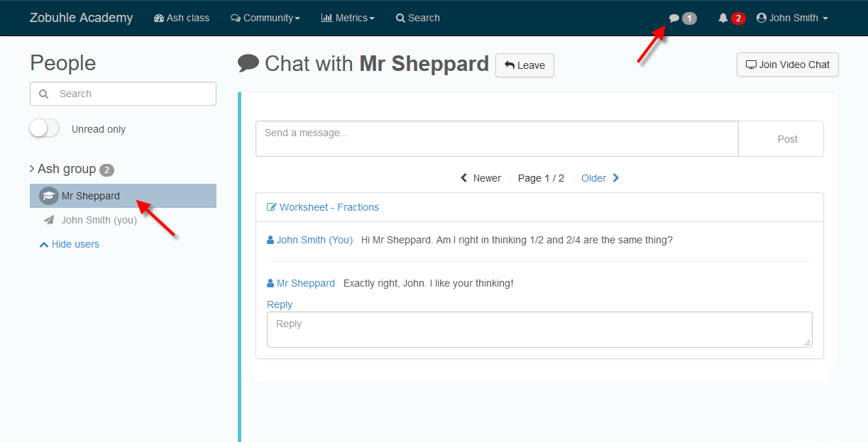Click speech bubble icon beside Community
868x442 pixels.
[236, 18]
